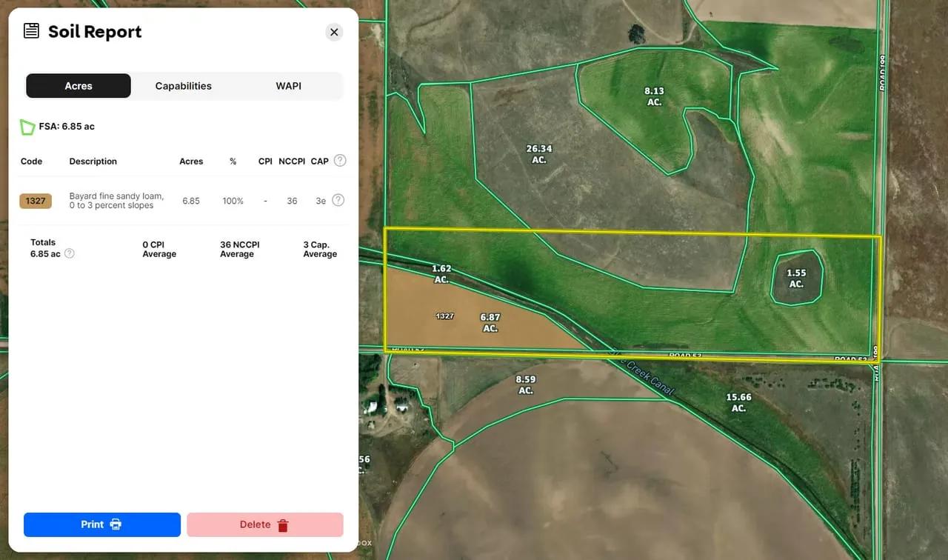
Task: Click the Description column header
Action: point(93,161)
